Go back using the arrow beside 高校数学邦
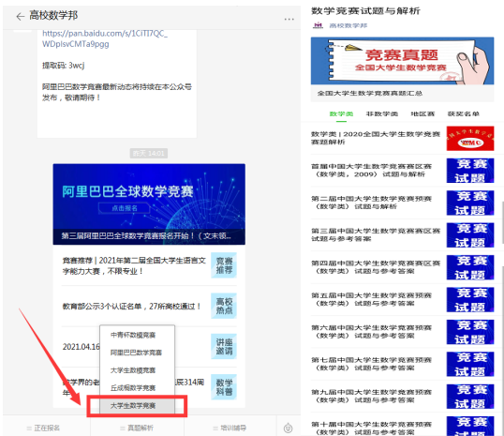Image resolution: width=504 pixels, height=436 pixels. pos(21,17)
